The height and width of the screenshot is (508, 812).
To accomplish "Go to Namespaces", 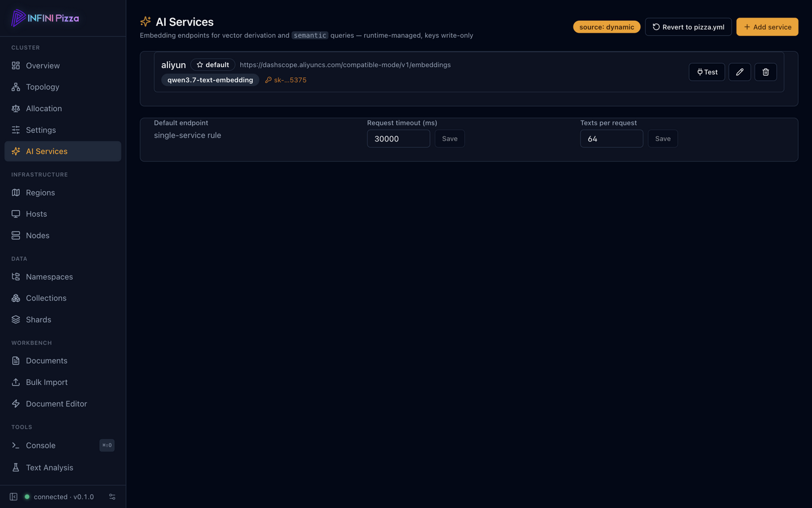I will tap(63, 277).
